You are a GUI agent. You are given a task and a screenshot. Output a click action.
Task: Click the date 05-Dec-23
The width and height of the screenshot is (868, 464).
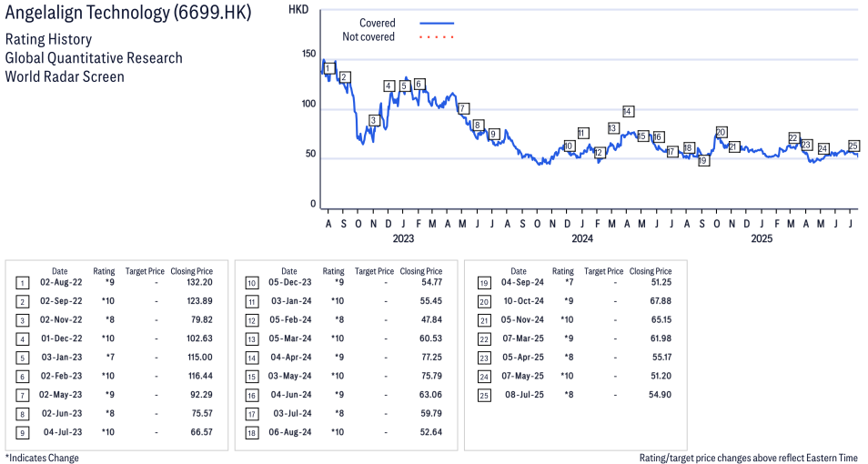(290, 282)
